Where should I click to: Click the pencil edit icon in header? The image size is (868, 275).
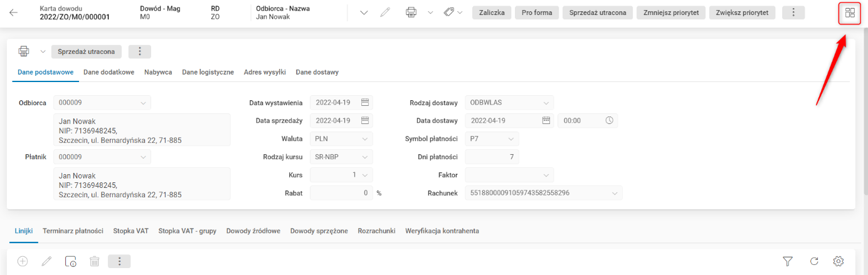coord(386,13)
